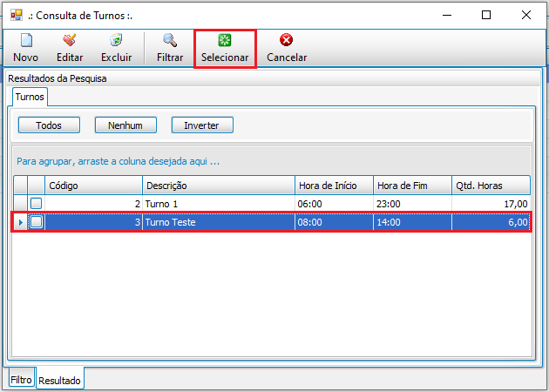549x392 pixels.
Task: Click the window app icon in title bar
Action: [17, 15]
